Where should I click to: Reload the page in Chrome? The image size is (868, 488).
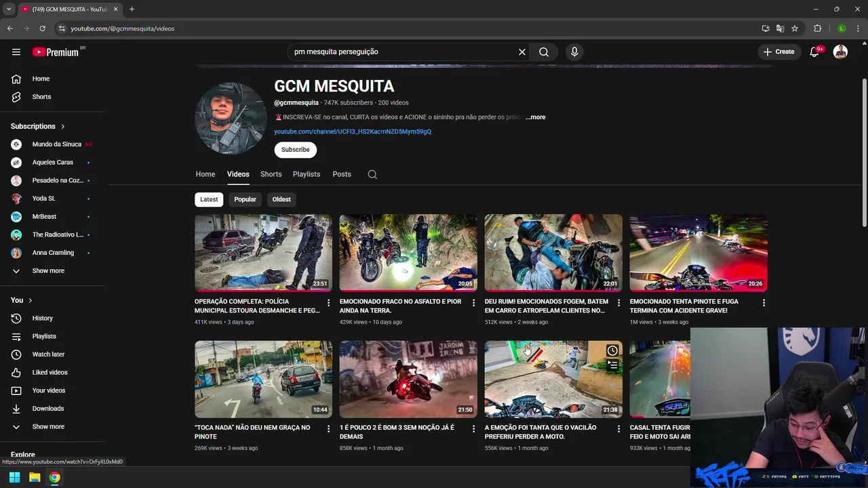[x=42, y=28]
